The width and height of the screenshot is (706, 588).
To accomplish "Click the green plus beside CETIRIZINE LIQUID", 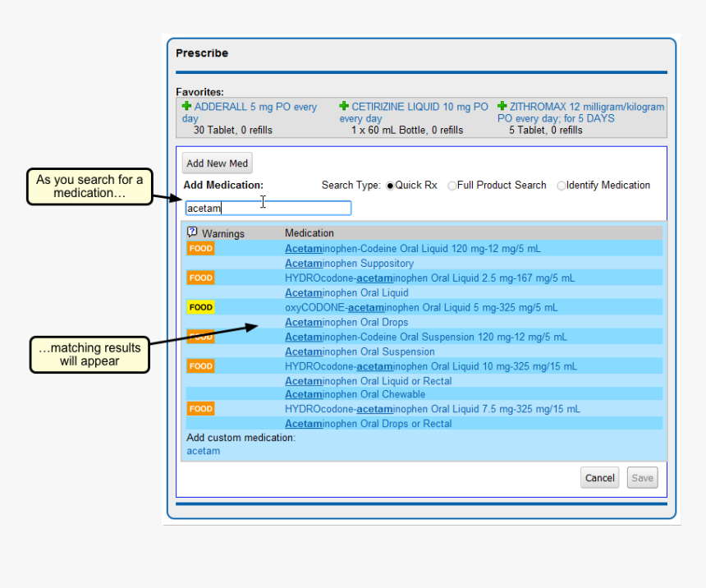I will pyautogui.click(x=345, y=107).
